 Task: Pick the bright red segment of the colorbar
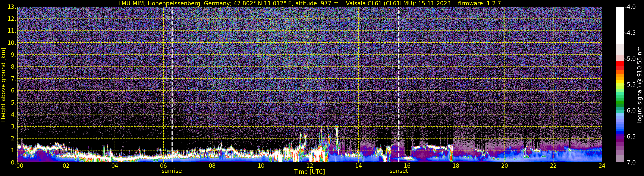coord(620,63)
